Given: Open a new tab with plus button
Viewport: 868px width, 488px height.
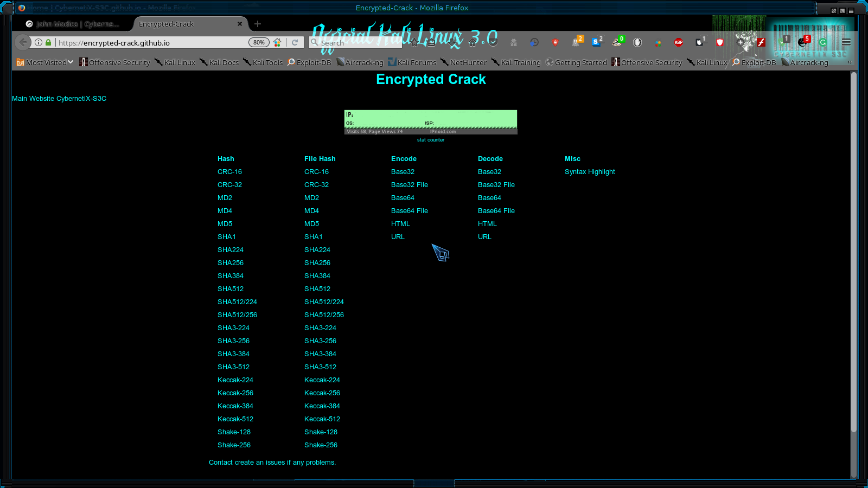Looking at the screenshot, I should pos(258,24).
